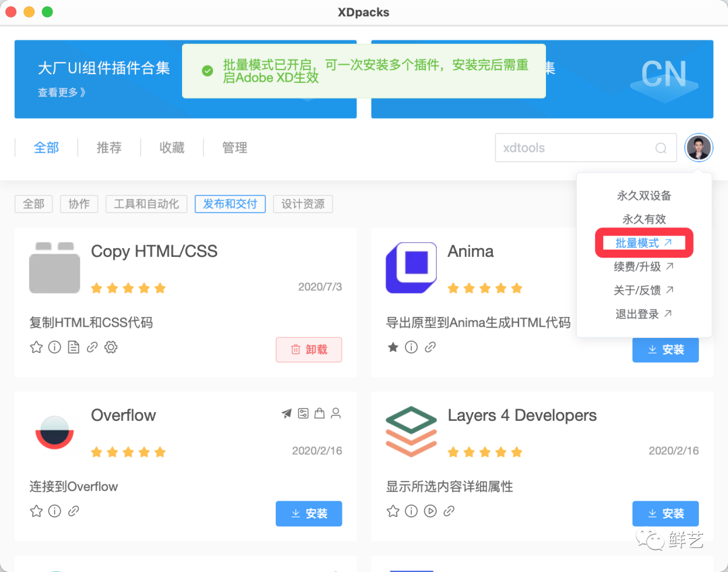Open link icon on Layers 4 Developers card
Screen dimensions: 728x572
click(449, 511)
